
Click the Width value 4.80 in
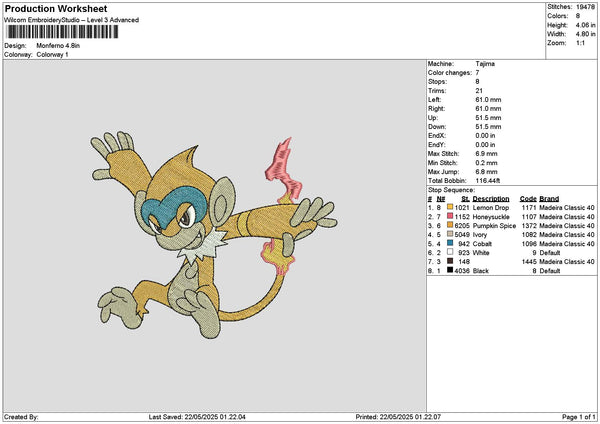pyautogui.click(x=585, y=34)
